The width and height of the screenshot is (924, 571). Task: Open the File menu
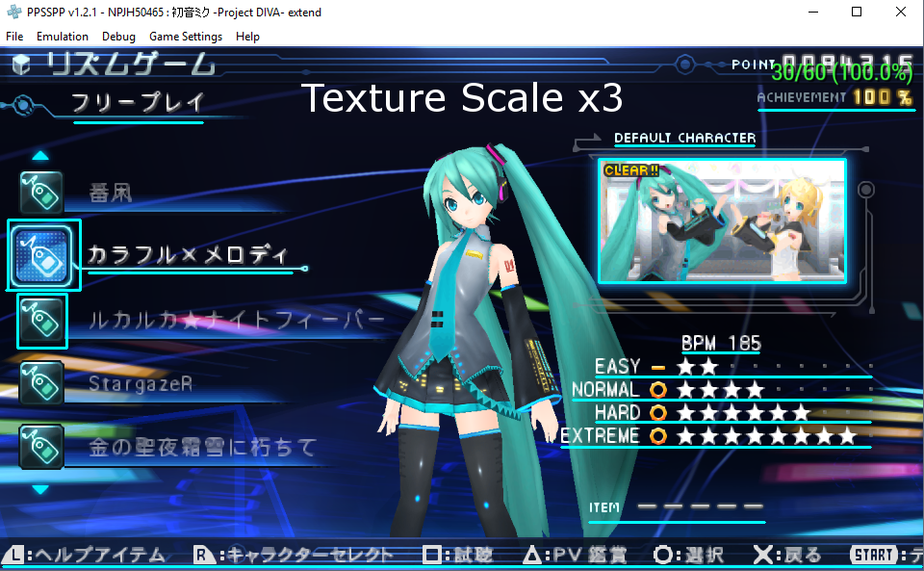point(14,37)
